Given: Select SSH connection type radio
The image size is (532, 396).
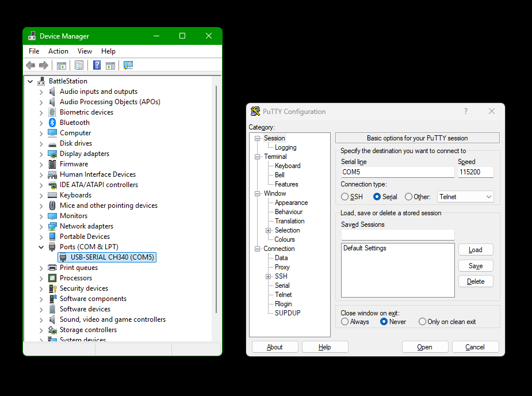Looking at the screenshot, I should (345, 197).
